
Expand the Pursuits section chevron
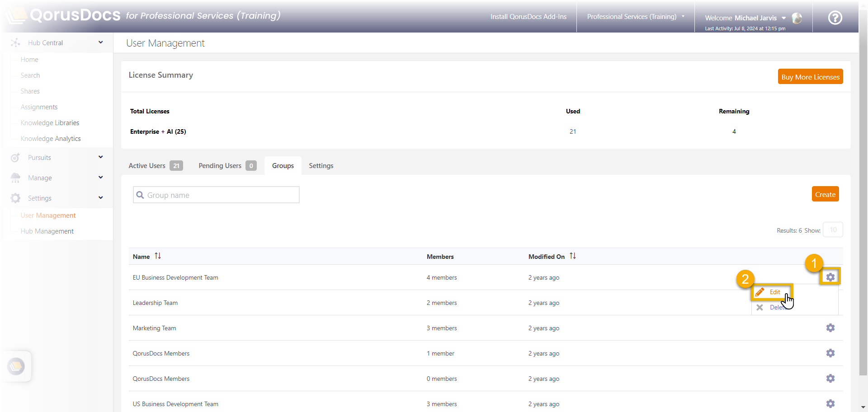coord(101,157)
